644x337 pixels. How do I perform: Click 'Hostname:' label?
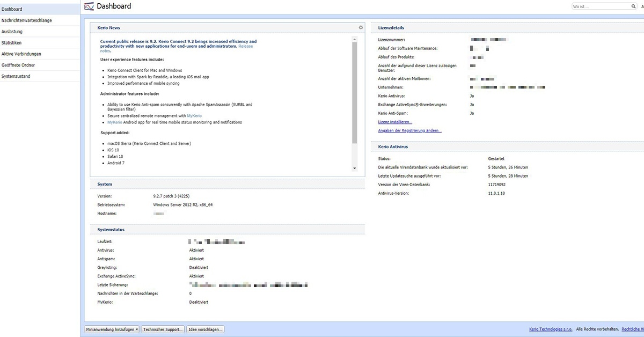(107, 214)
